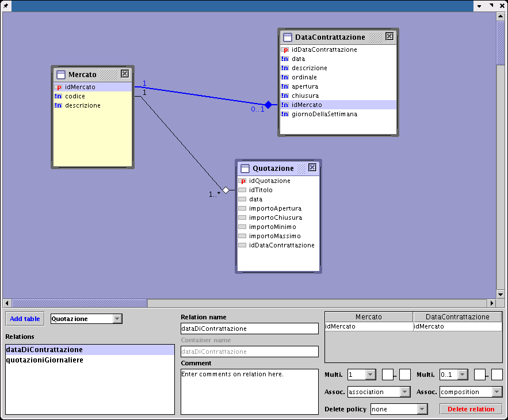Click not-null icon beside apertura field

point(285,86)
